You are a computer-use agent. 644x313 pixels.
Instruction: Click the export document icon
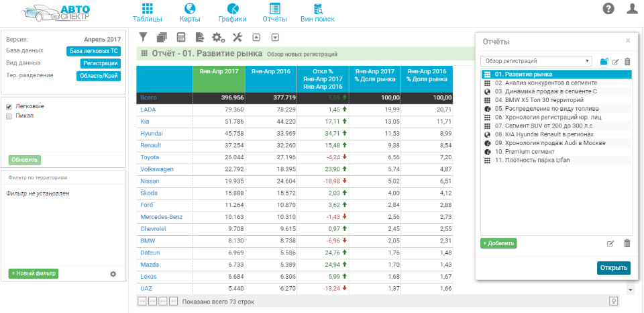[x=199, y=37]
